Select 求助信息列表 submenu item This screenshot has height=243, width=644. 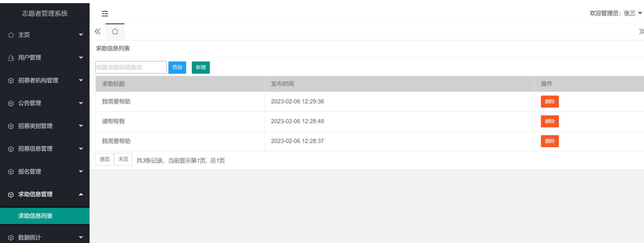point(35,216)
